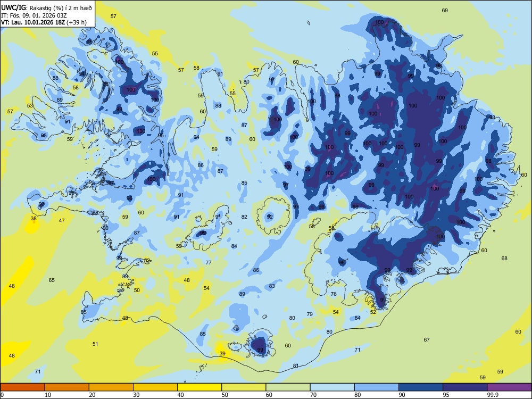Click the map value '38' off the west coast
Image resolution: width=532 pixels, height=399 pixels.
click(x=34, y=219)
